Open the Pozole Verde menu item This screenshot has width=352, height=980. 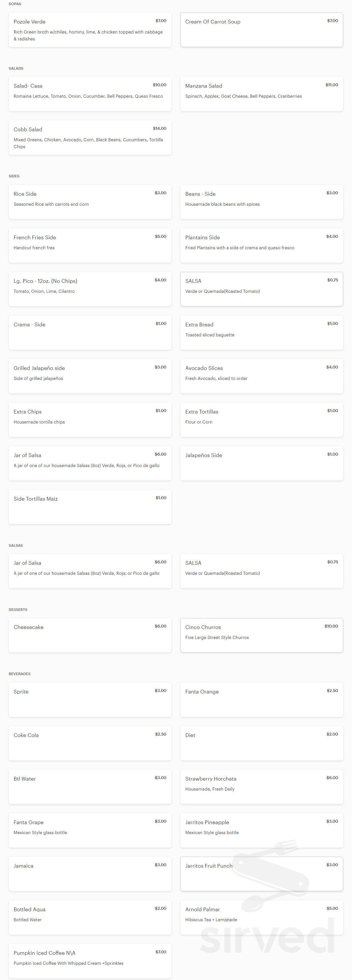90,30
